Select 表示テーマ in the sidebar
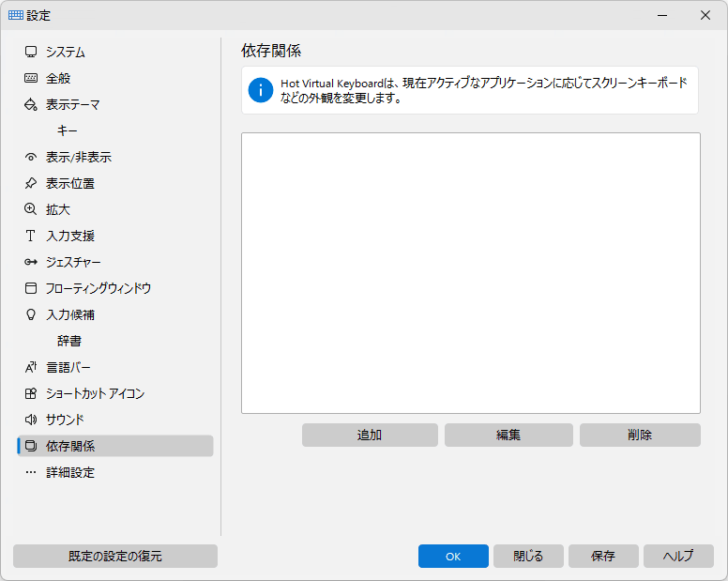 (115, 104)
